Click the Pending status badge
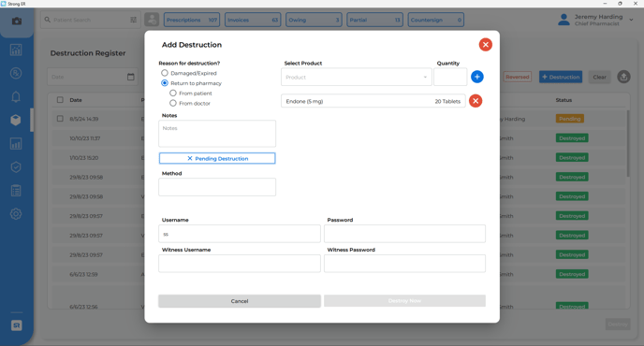This screenshot has width=644, height=346. 570,119
